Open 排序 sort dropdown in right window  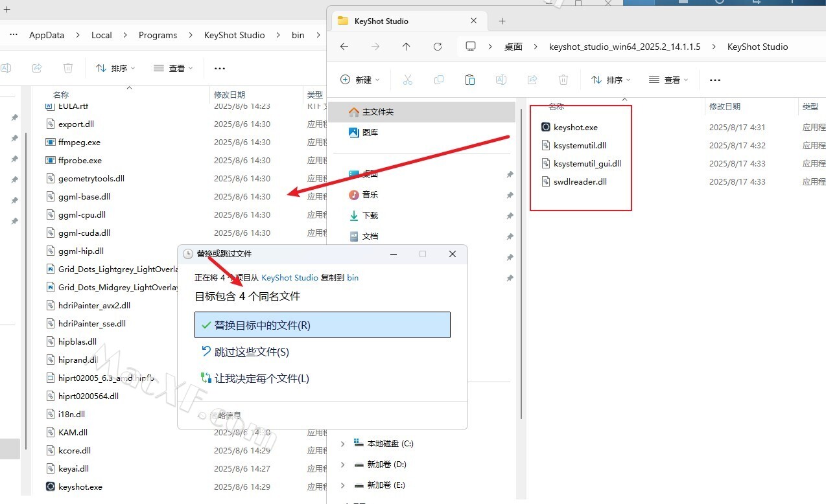pyautogui.click(x=609, y=80)
